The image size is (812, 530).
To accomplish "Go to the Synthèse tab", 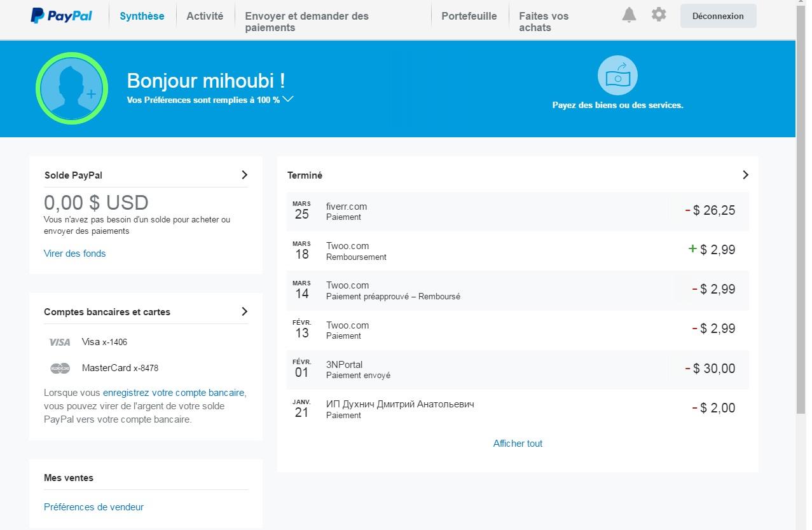I will (x=142, y=16).
